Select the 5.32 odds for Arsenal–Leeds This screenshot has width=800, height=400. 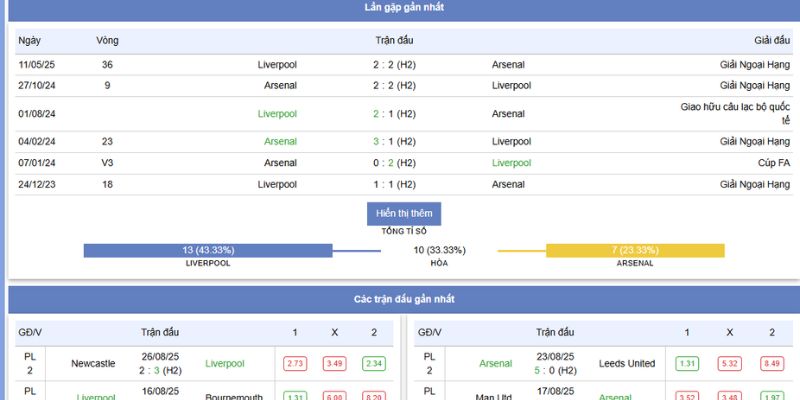click(x=729, y=364)
